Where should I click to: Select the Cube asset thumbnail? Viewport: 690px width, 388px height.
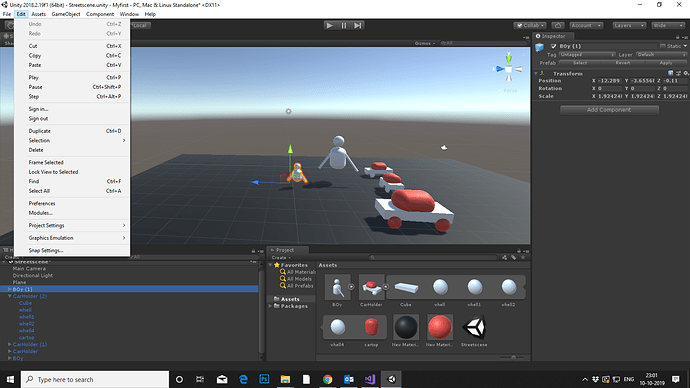click(406, 287)
